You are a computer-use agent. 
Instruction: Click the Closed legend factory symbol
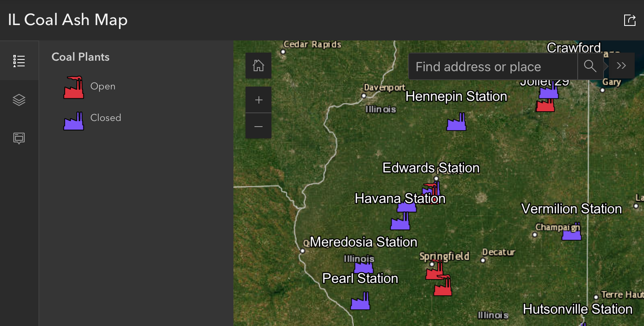tap(74, 121)
